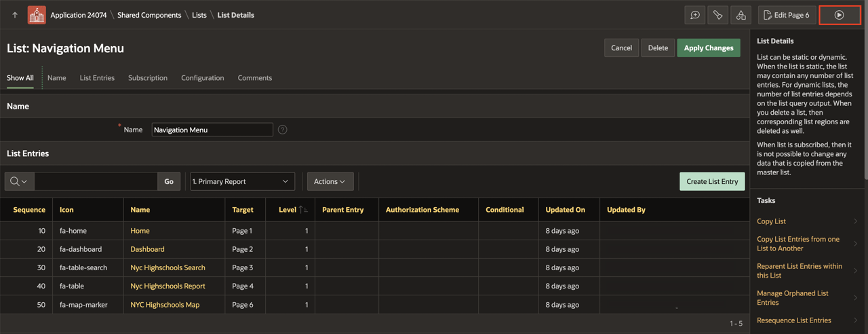Switch to the List Entries tab

(97, 78)
